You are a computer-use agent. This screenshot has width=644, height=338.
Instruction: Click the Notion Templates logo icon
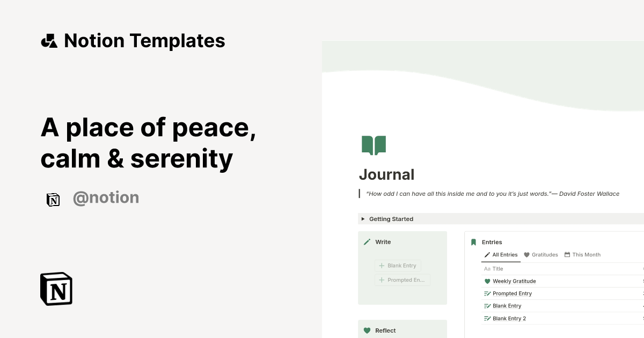click(x=49, y=40)
